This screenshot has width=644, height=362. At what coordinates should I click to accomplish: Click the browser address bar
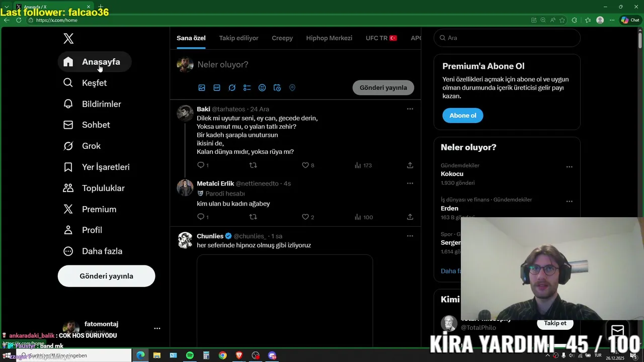[x=277, y=20]
